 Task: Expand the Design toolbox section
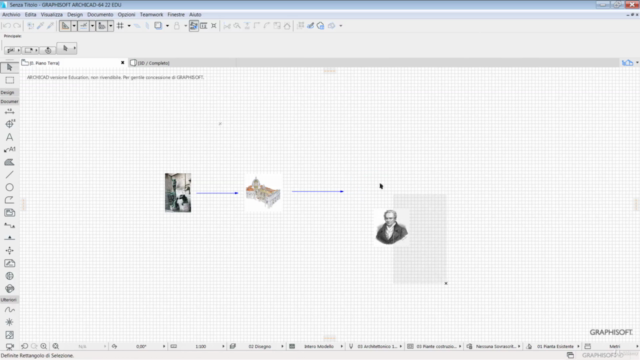click(x=9, y=93)
